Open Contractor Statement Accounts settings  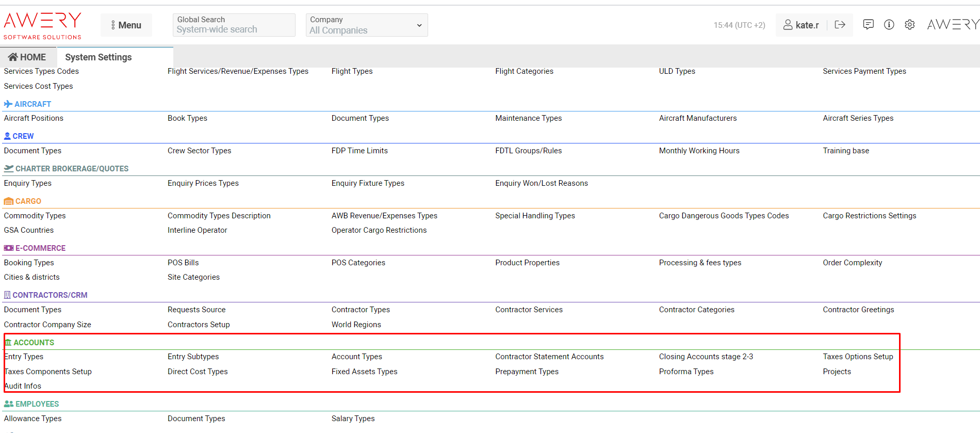[x=549, y=357]
